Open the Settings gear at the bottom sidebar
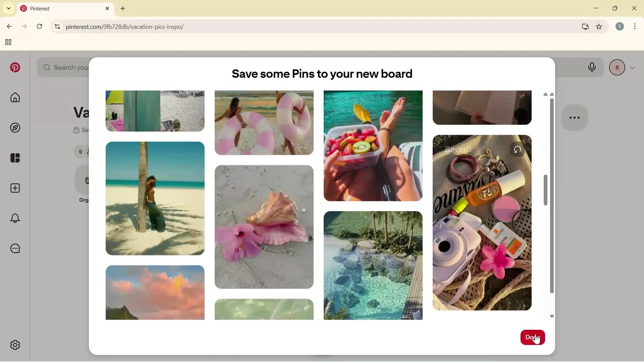Screen dimensions: 644x362 (15, 345)
